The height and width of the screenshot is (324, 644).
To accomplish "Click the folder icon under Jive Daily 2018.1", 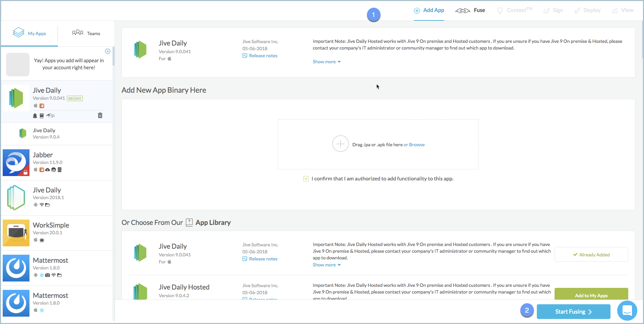I will pyautogui.click(x=48, y=205).
